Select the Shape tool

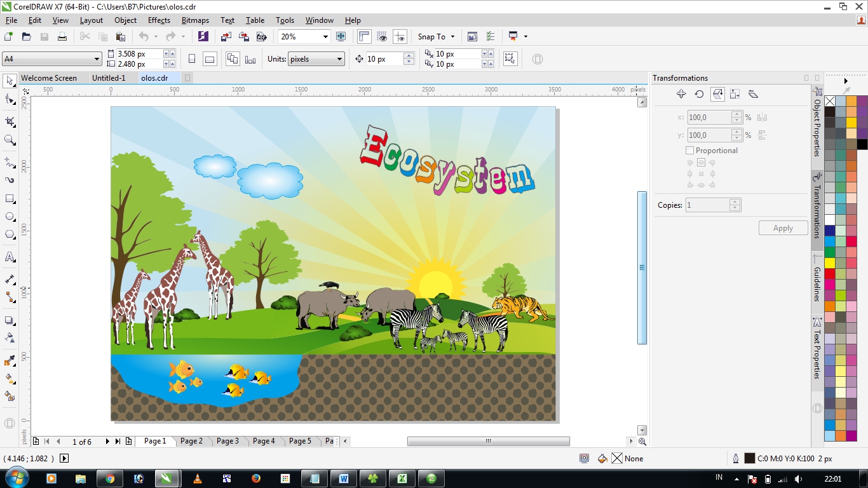point(9,100)
